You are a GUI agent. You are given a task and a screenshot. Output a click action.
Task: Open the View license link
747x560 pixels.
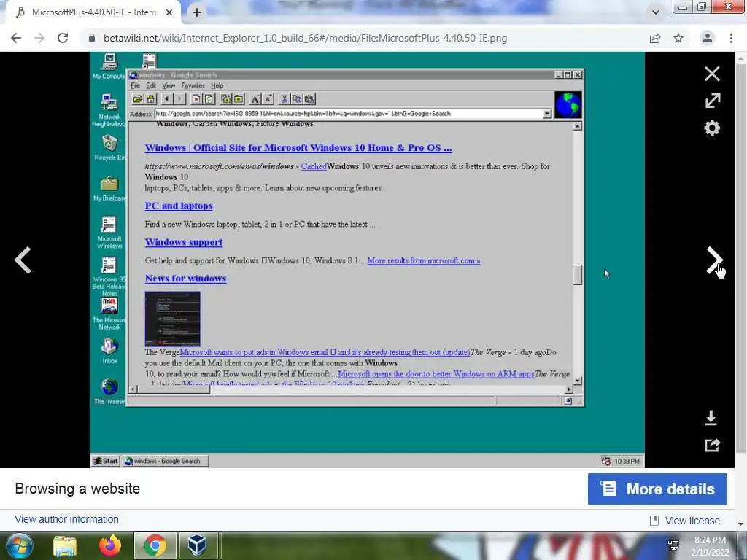(692, 521)
